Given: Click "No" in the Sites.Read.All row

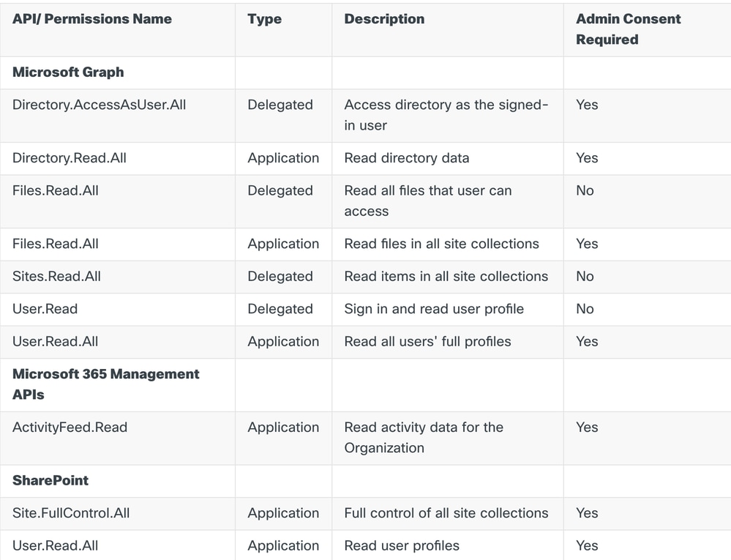Looking at the screenshot, I should click(585, 277).
